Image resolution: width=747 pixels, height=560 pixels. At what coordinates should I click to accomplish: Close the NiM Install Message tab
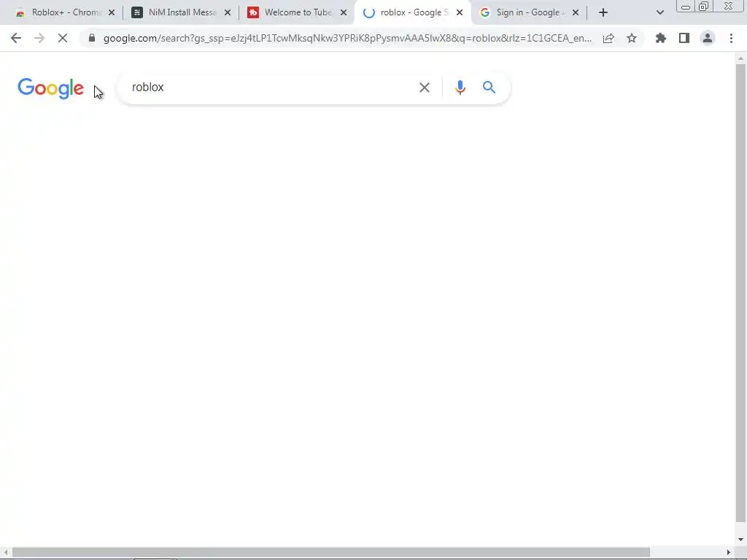(x=228, y=13)
